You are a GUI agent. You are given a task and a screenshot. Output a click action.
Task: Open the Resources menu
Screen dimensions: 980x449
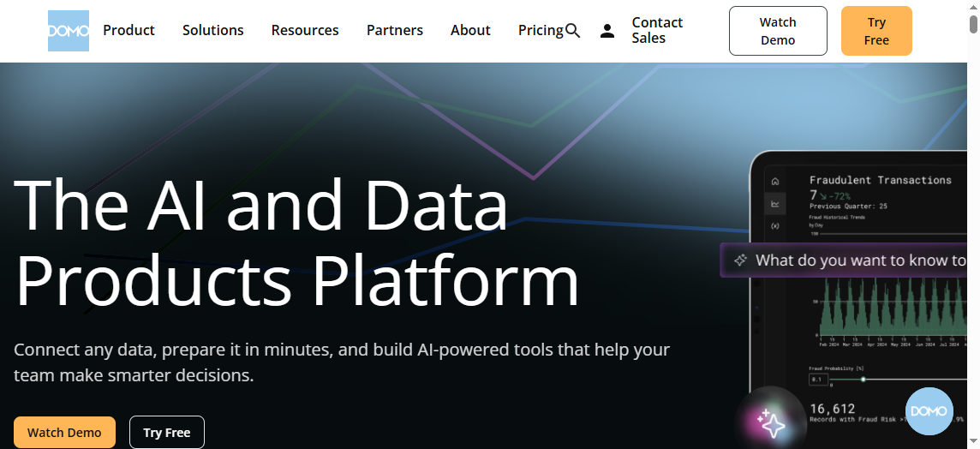305,30
